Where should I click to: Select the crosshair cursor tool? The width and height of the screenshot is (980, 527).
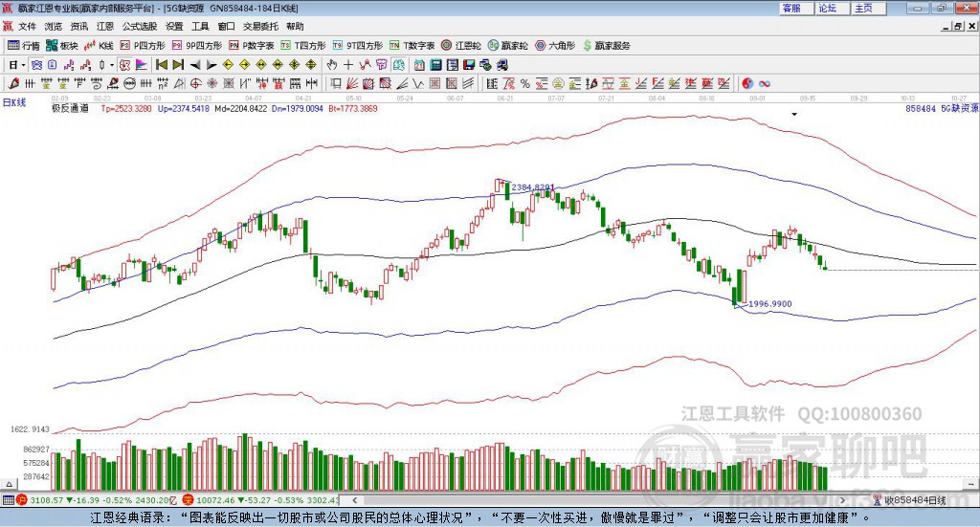pos(348,65)
